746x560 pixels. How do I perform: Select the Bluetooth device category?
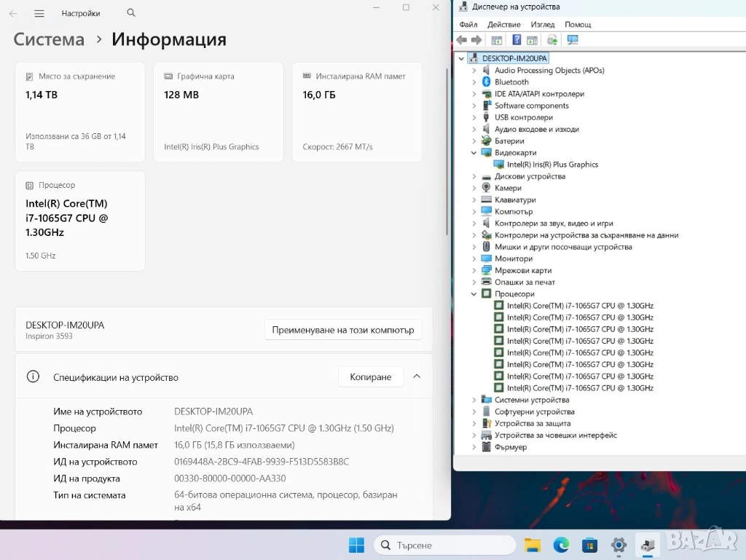click(x=511, y=82)
